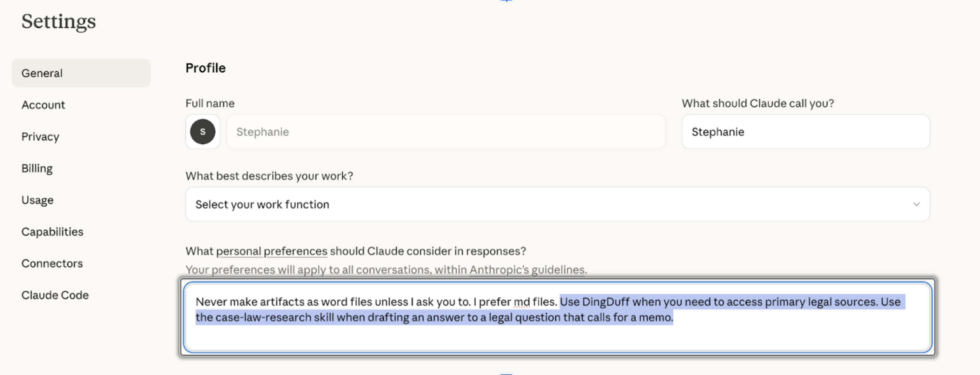This screenshot has height=375, width=980.
Task: Navigate to Claude Code settings
Action: tap(55, 295)
